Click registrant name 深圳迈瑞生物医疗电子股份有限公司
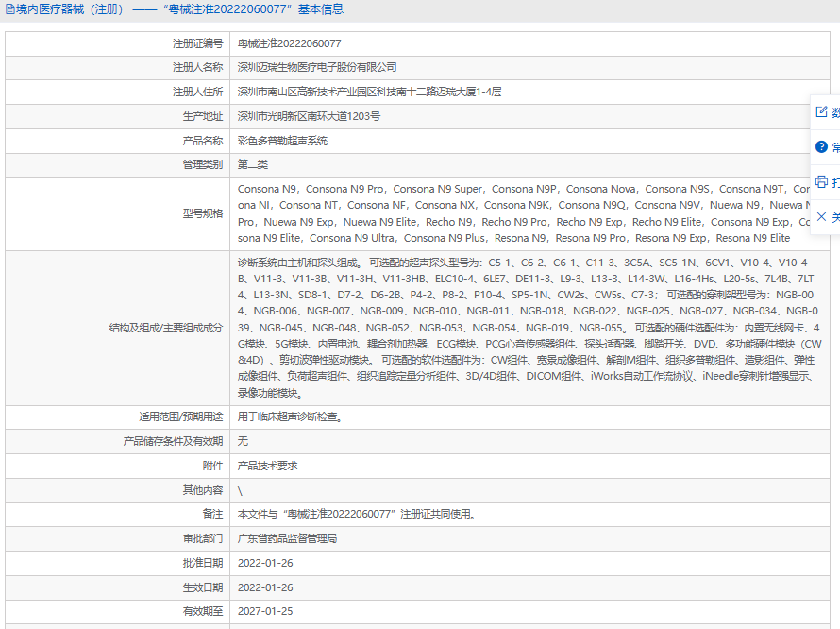Viewport: 840px width, 629px height. pyautogui.click(x=317, y=68)
